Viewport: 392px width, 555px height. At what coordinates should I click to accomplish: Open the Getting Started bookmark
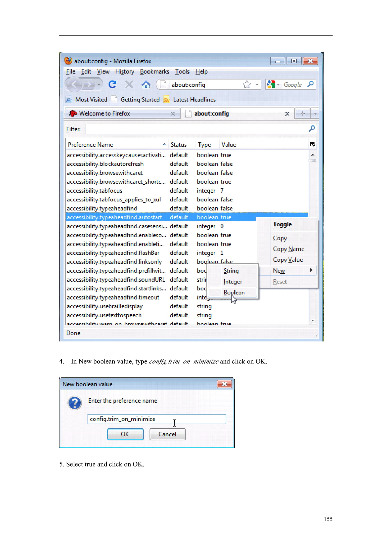tap(135, 99)
